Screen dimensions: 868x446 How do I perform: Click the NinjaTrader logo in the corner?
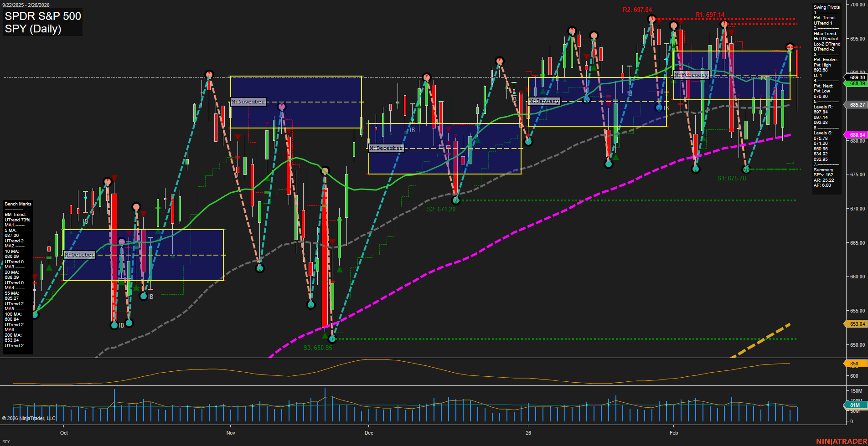[x=841, y=441]
